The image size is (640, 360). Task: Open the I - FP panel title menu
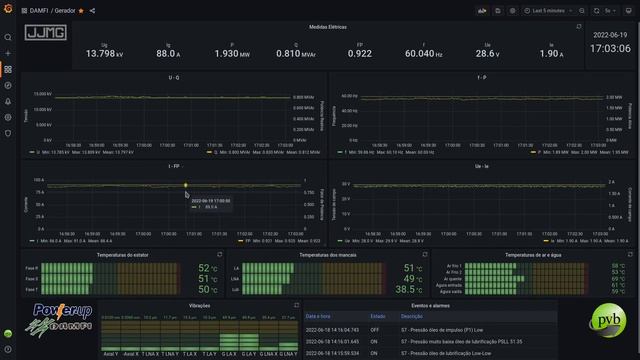click(174, 167)
